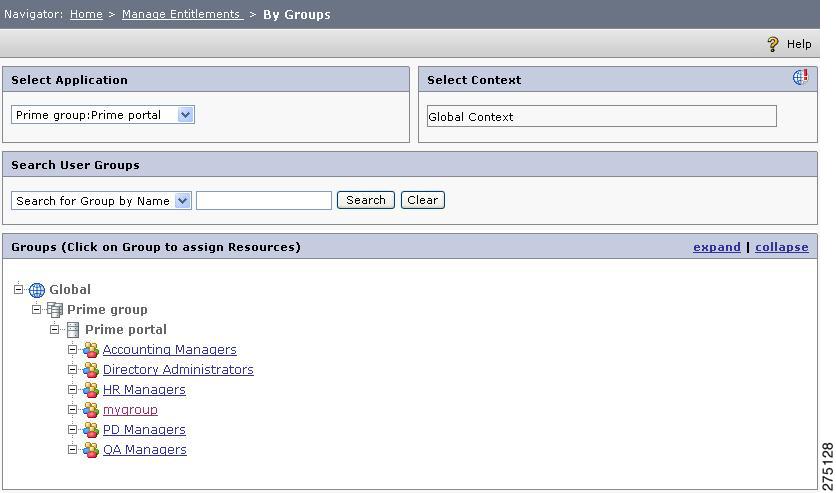Image resolution: width=836 pixels, height=493 pixels.
Task: Open Manage Entitlements breadcrumb link
Action: click(182, 14)
